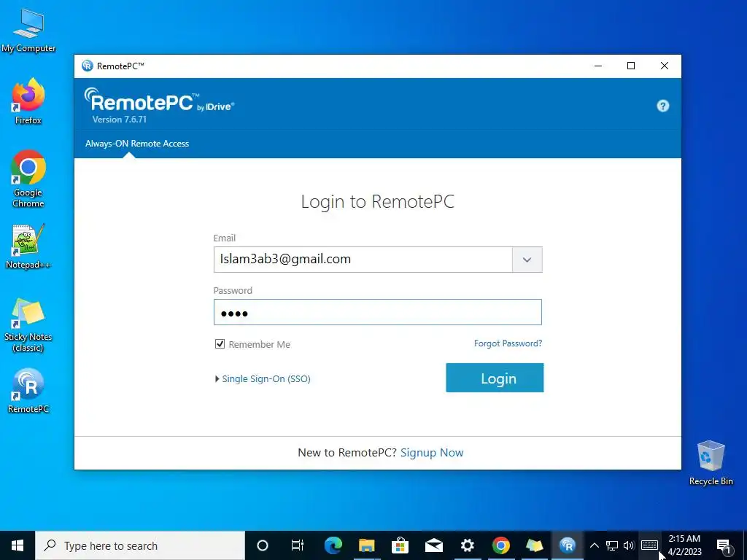Open Settings gear in the taskbar
The width and height of the screenshot is (747, 560).
tap(468, 545)
